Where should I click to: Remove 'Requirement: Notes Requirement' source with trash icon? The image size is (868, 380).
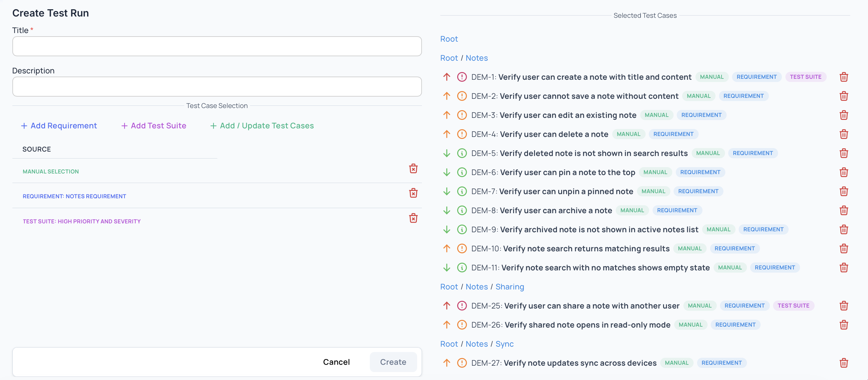coord(413,193)
